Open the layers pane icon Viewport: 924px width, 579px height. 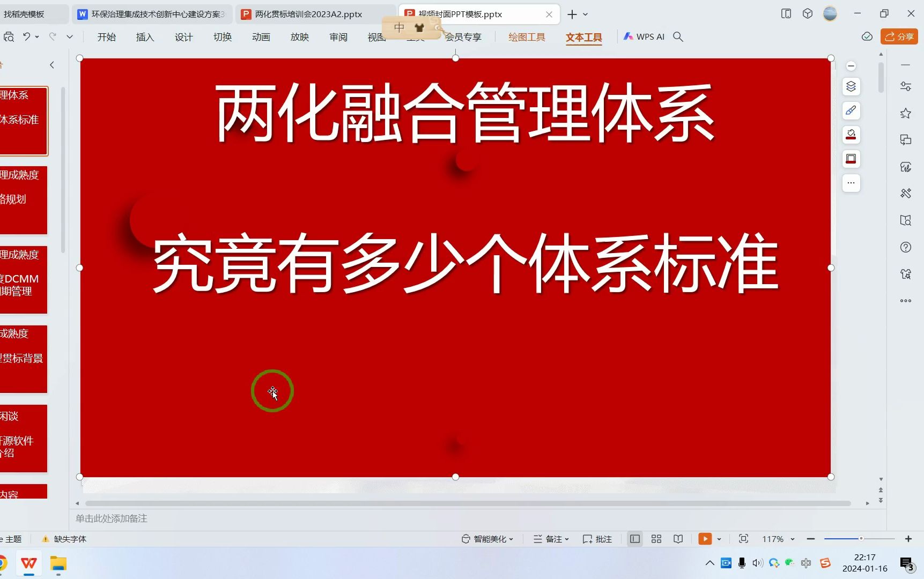click(851, 86)
